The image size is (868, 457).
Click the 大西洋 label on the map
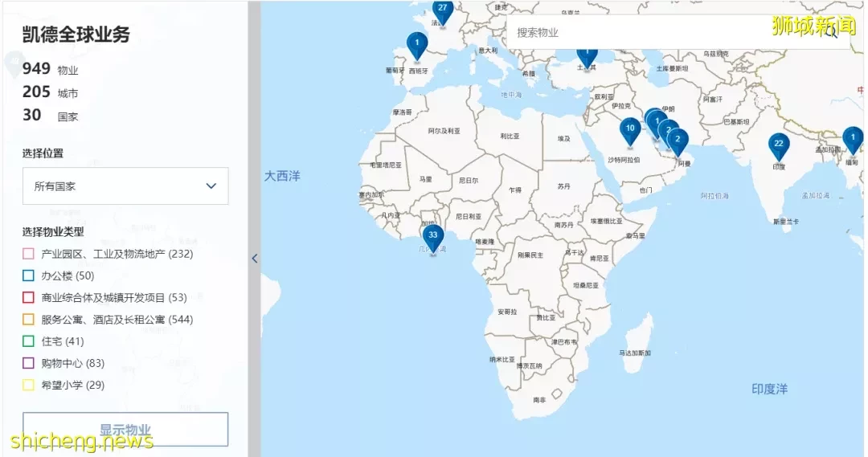pos(282,176)
